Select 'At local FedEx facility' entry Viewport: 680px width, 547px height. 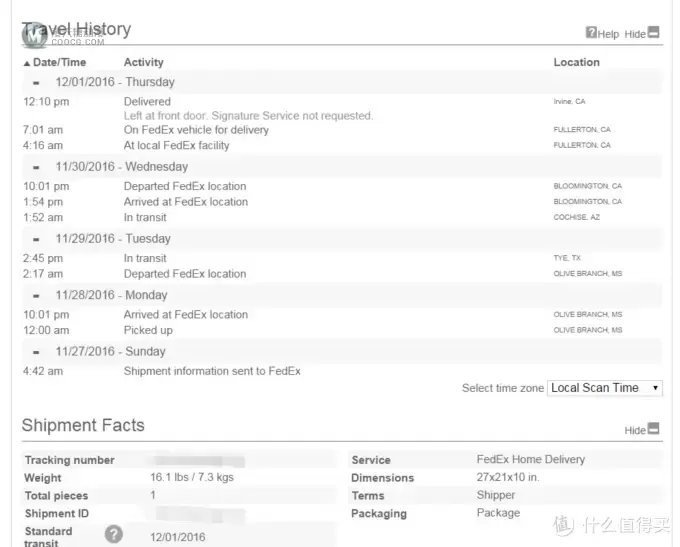point(177,146)
